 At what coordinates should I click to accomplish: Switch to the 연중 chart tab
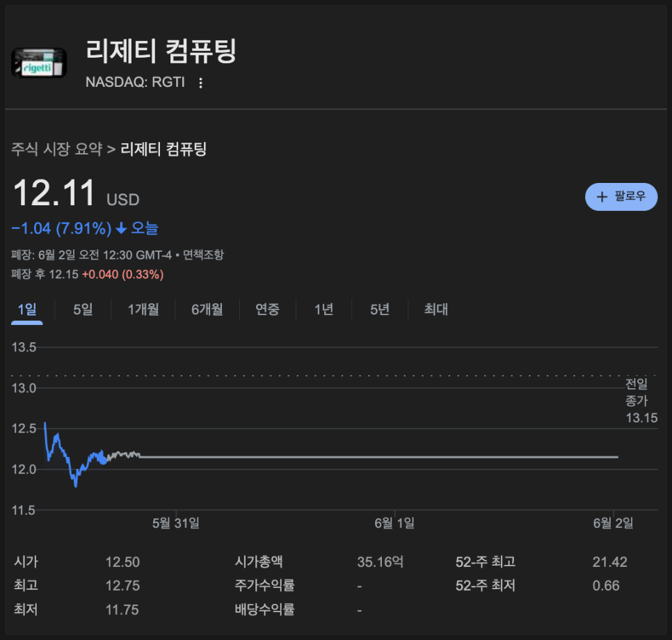coord(267,310)
